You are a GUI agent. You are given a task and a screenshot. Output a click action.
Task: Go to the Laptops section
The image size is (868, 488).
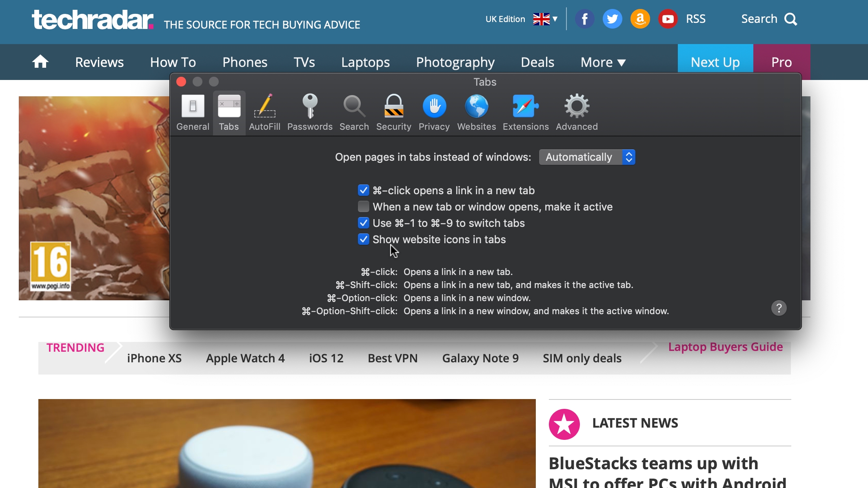pyautogui.click(x=365, y=62)
